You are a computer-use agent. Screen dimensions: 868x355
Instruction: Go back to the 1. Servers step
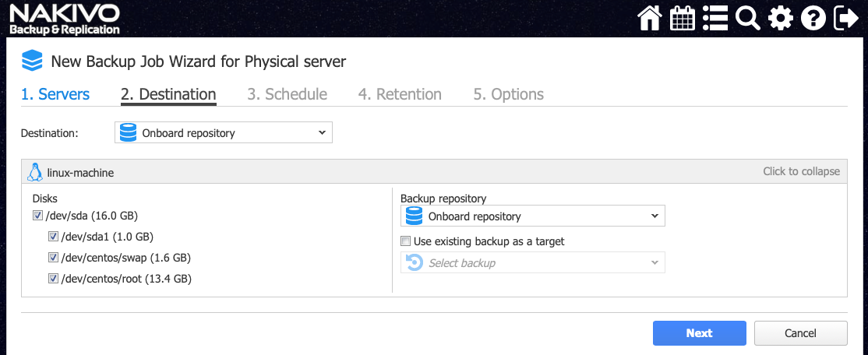click(x=55, y=94)
